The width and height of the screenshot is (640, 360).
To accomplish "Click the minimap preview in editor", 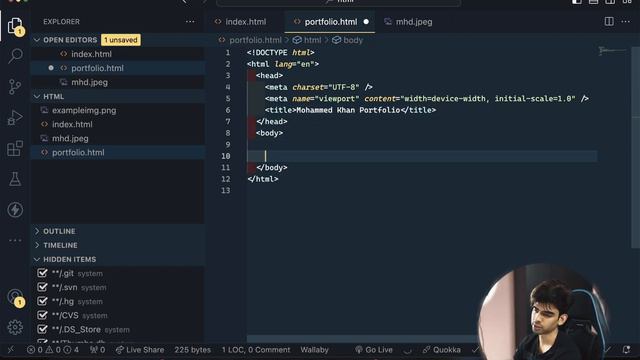I will (x=612, y=51).
